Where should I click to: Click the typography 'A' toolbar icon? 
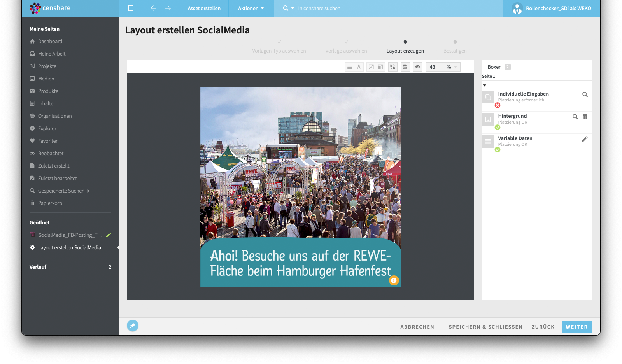(x=359, y=67)
